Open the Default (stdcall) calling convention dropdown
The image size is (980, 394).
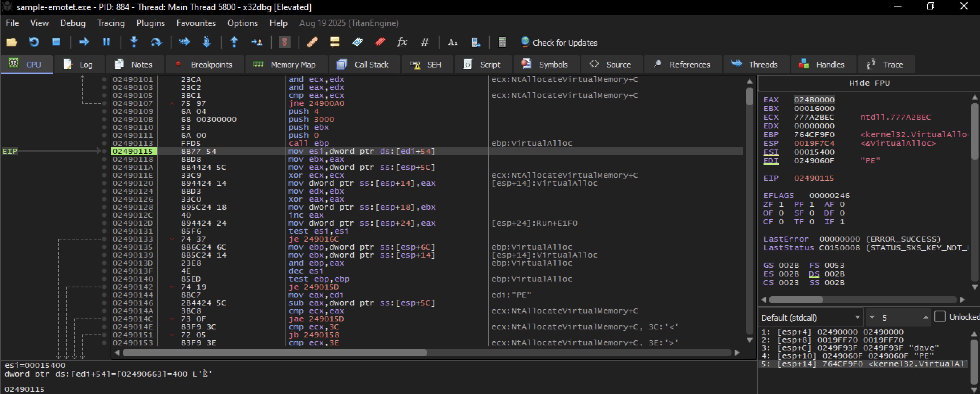810,317
